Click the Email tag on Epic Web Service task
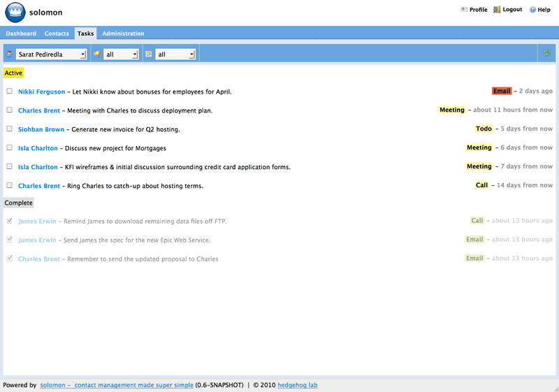559x392 pixels. (474, 240)
